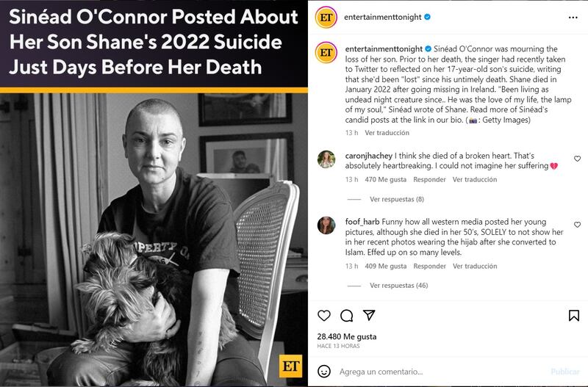Screen dimensions: 588x387
Task: Expand Ver respuestas (8) replies
Action: [397, 199]
